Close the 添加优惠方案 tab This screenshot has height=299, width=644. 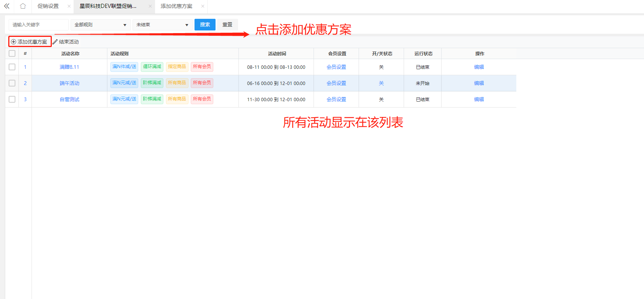pyautogui.click(x=203, y=6)
